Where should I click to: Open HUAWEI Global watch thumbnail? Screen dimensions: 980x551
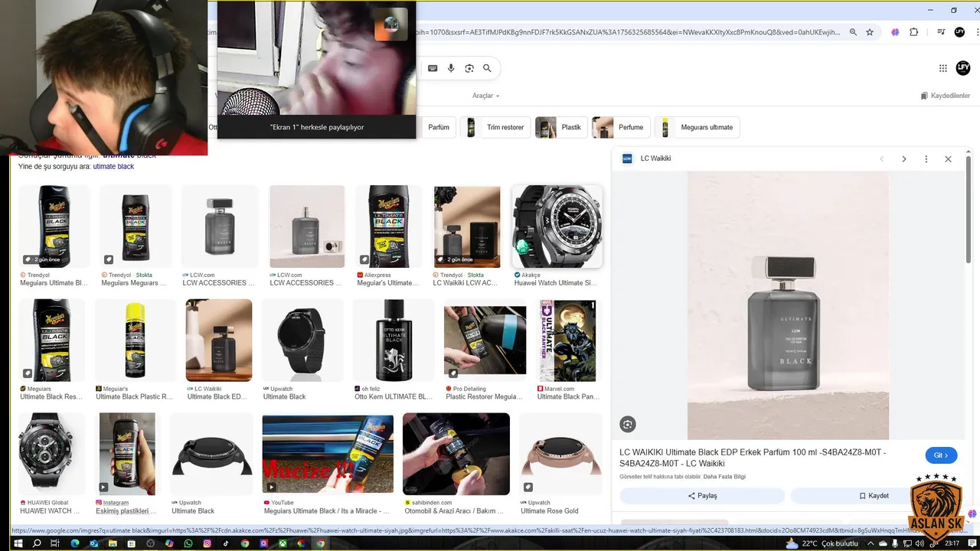pyautogui.click(x=51, y=455)
